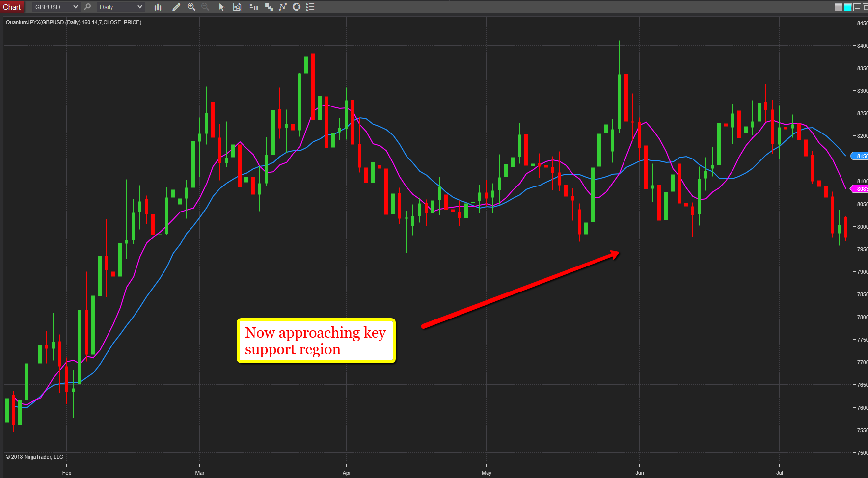Open the data series squares icon
The height and width of the screenshot is (478, 868).
coord(269,7)
